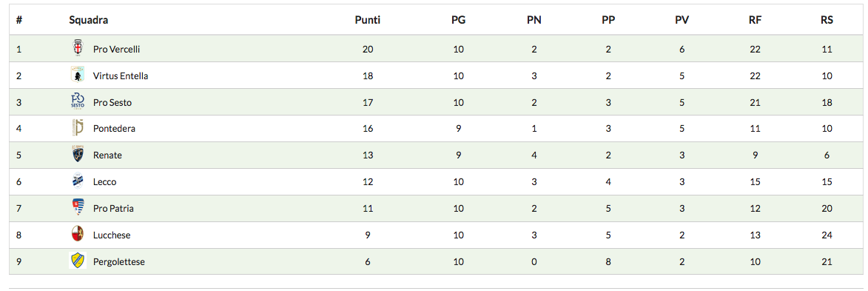
Task: Click the RF column header
Action: pyautogui.click(x=755, y=20)
